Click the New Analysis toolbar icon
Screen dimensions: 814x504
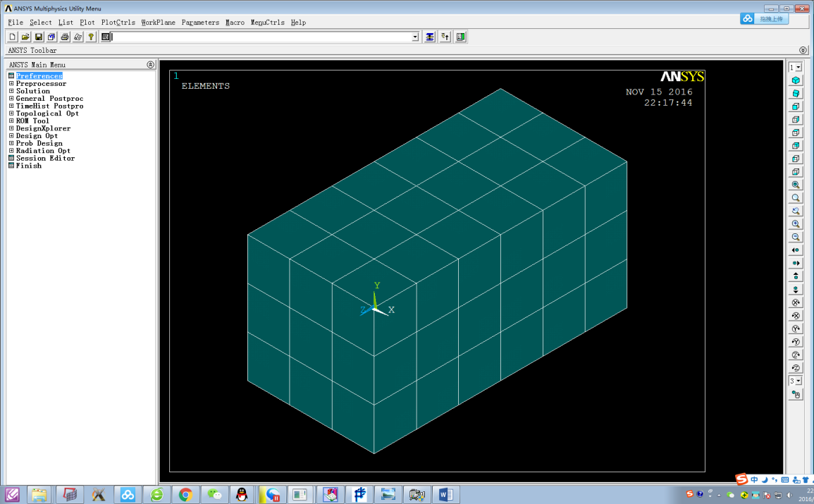pos(12,37)
